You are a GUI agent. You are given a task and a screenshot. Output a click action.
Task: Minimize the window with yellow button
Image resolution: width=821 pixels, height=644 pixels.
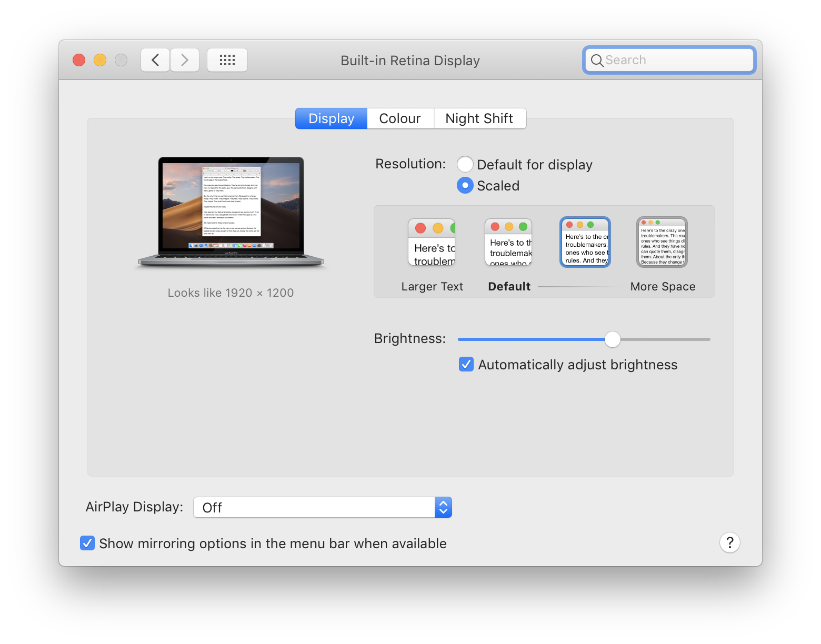tap(100, 60)
